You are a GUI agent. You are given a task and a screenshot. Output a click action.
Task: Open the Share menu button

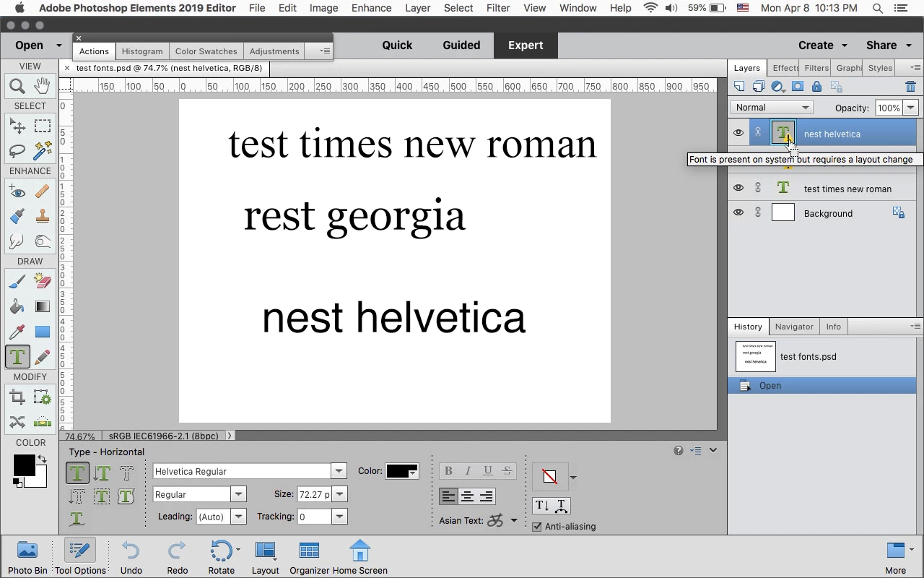click(x=887, y=45)
